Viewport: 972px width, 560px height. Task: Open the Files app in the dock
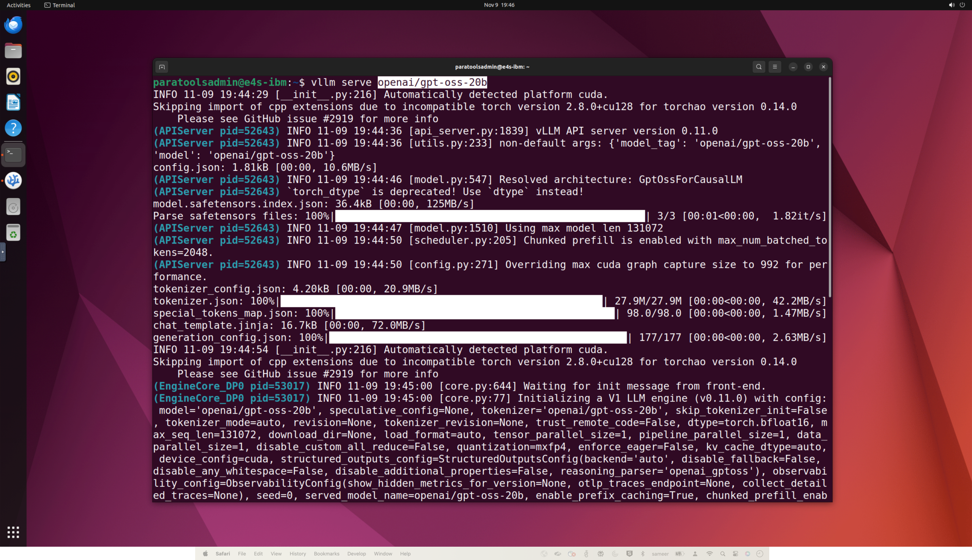pos(13,51)
